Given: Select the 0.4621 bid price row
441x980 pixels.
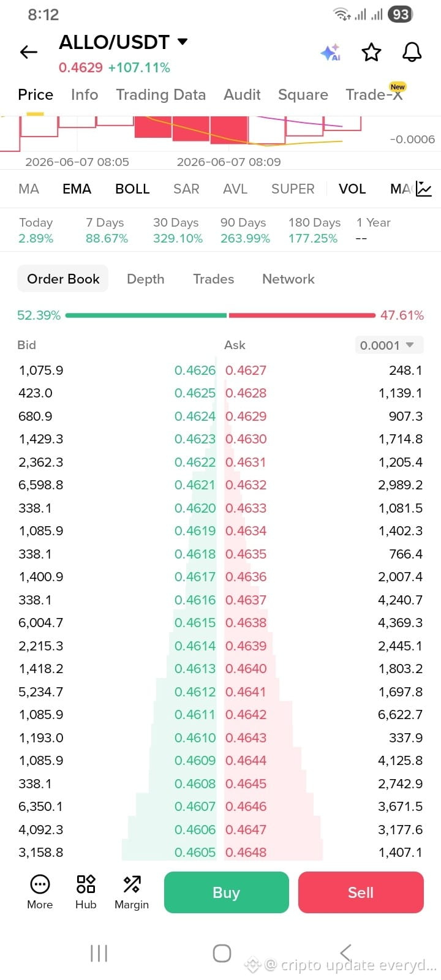Looking at the screenshot, I should pos(117,485).
